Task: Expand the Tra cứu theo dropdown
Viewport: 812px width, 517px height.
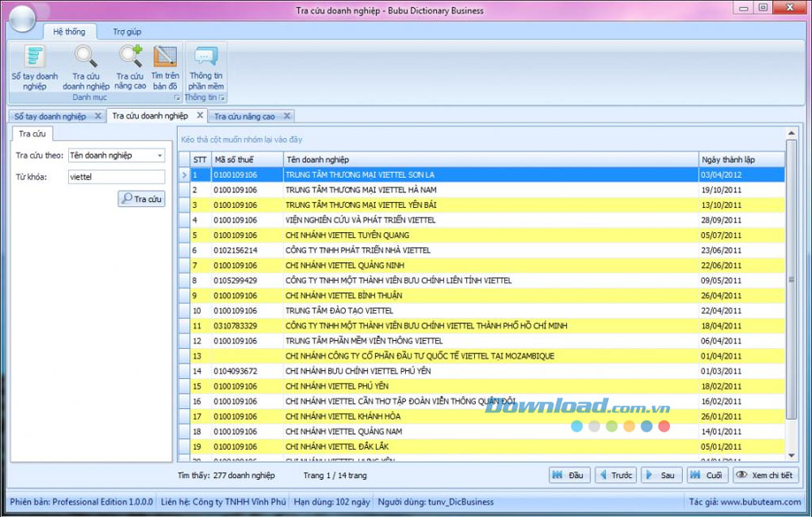Action: tap(159, 155)
